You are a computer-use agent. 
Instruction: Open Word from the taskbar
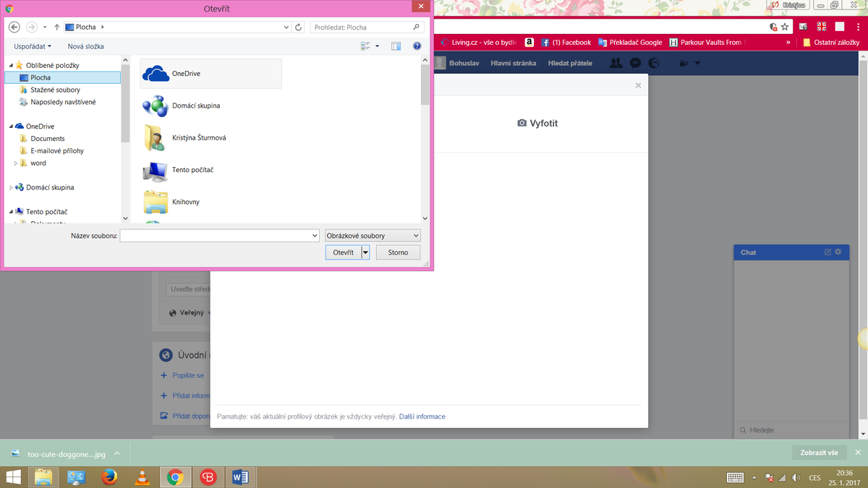(241, 476)
